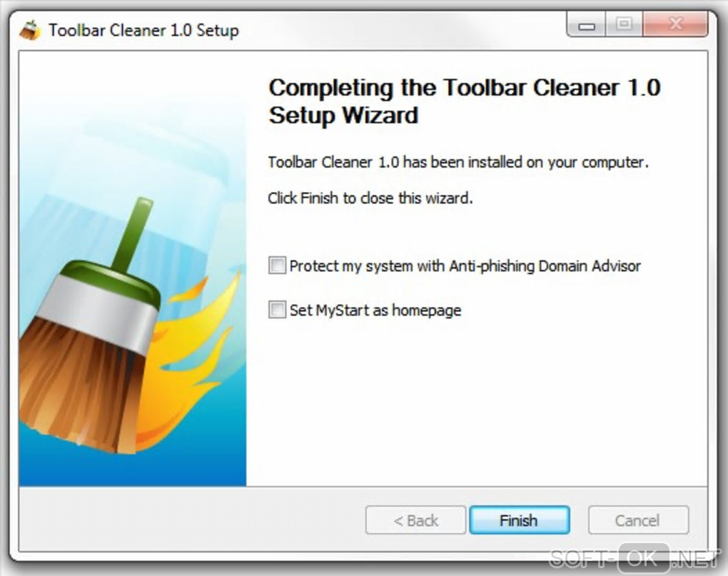Click the 'Protect my system' label text
728x576 pixels.
click(x=465, y=266)
